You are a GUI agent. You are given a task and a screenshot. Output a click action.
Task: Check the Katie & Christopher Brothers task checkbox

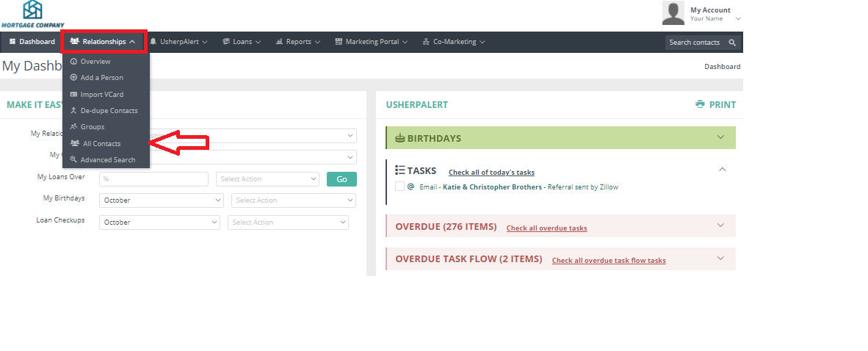pos(399,187)
